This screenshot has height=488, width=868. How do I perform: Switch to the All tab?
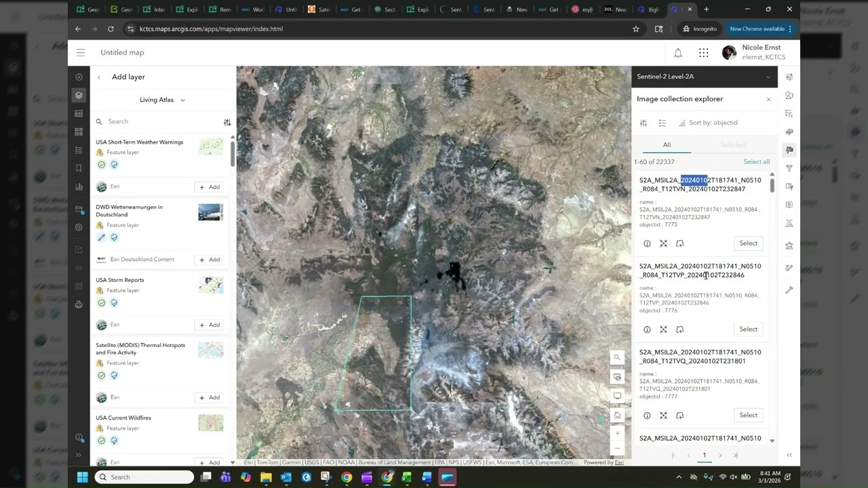pyautogui.click(x=667, y=144)
